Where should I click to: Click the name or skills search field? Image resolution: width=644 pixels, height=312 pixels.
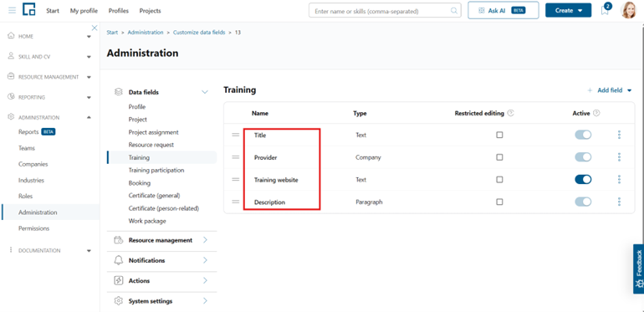[x=385, y=11]
